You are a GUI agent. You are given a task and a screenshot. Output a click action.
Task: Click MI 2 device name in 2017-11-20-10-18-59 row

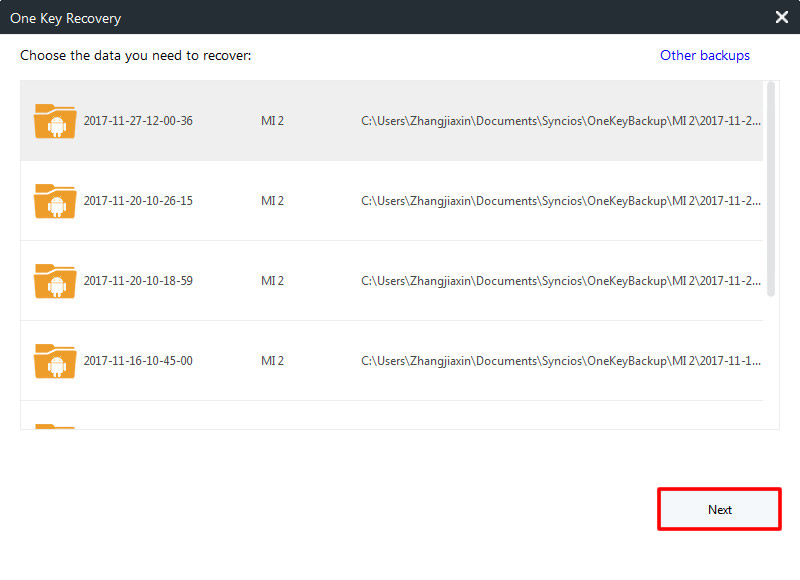pyautogui.click(x=272, y=281)
